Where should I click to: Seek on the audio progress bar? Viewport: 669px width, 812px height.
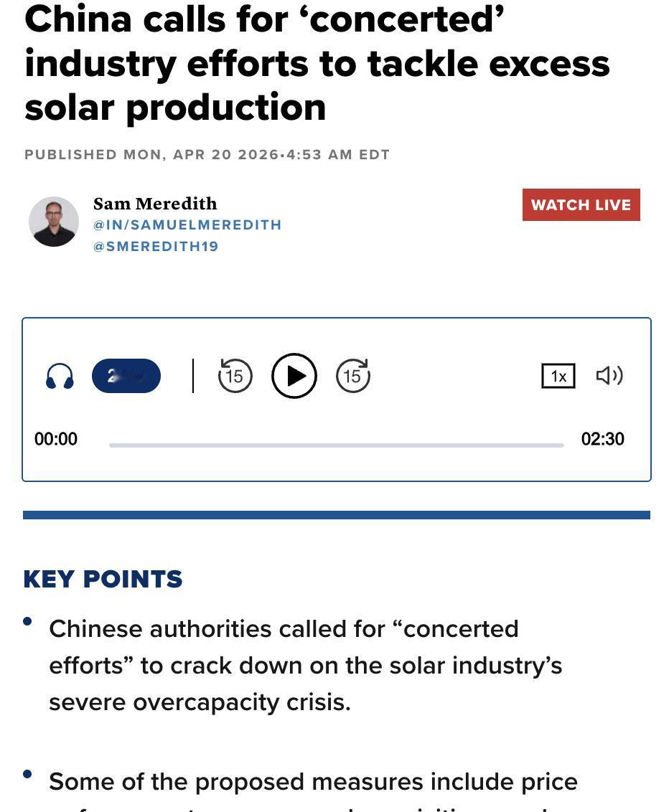[336, 445]
